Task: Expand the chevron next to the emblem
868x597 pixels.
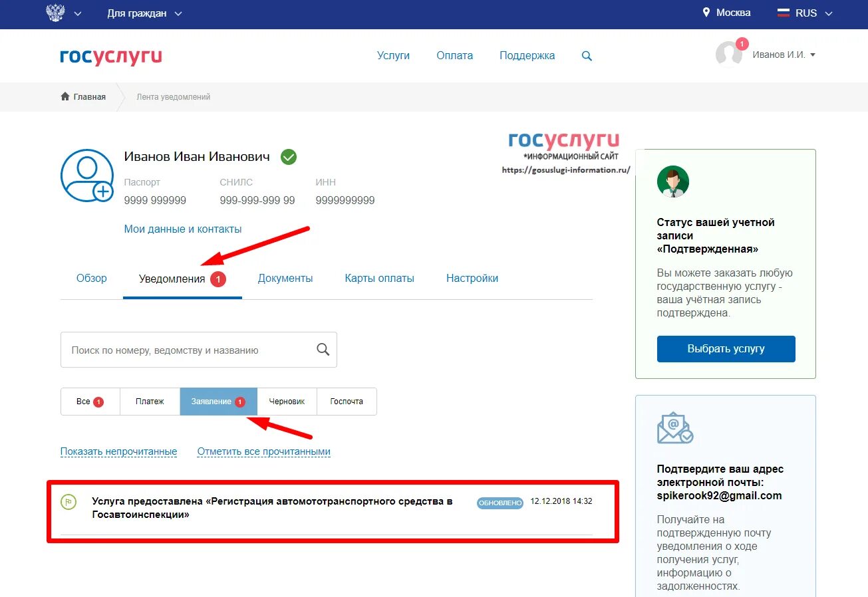Action: 78,13
